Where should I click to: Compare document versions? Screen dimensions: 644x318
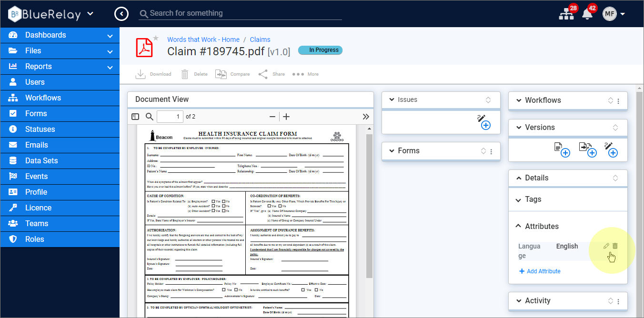[x=232, y=74]
